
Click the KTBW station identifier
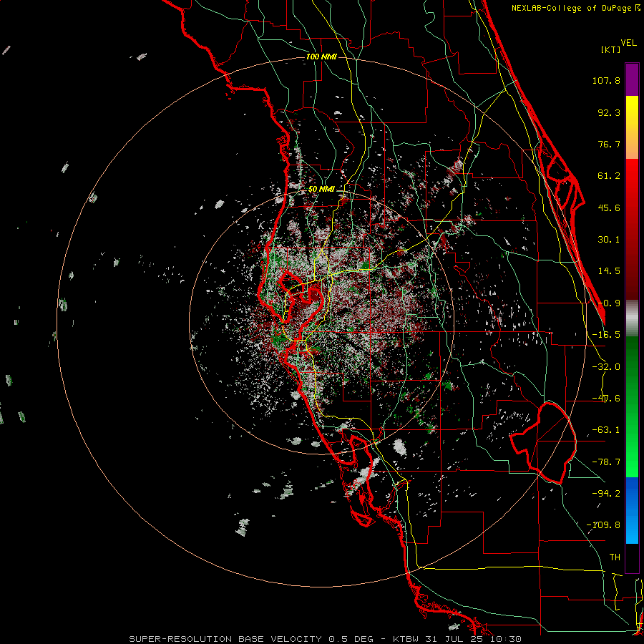(406, 639)
